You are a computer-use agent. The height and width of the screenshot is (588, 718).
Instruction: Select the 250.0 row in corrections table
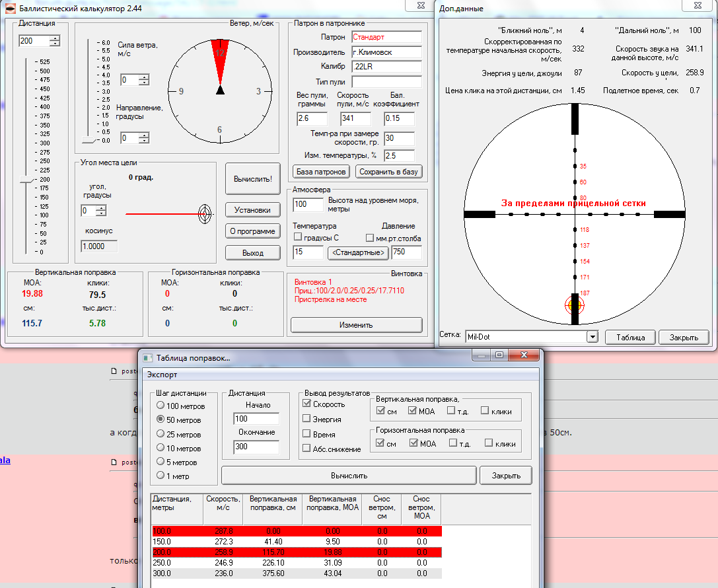[x=297, y=563]
